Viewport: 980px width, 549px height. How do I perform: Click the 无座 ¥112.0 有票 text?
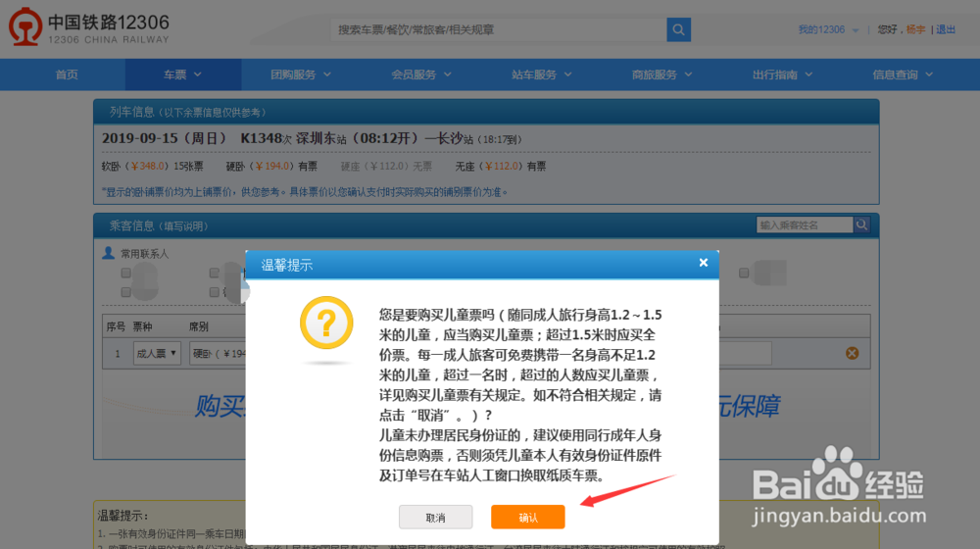pos(501,167)
